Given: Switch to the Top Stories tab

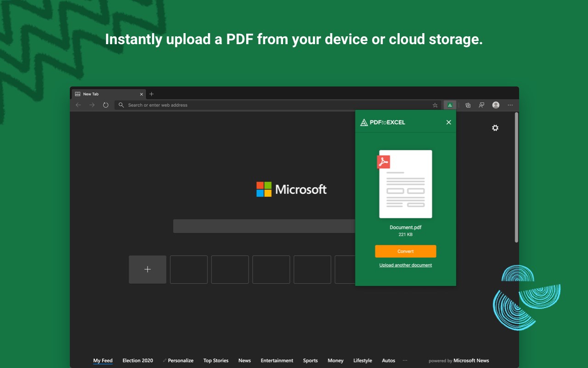Looking at the screenshot, I should click(216, 361).
